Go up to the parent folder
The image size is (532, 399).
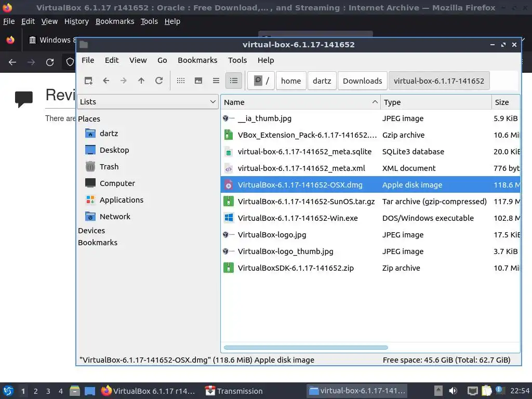(x=141, y=81)
